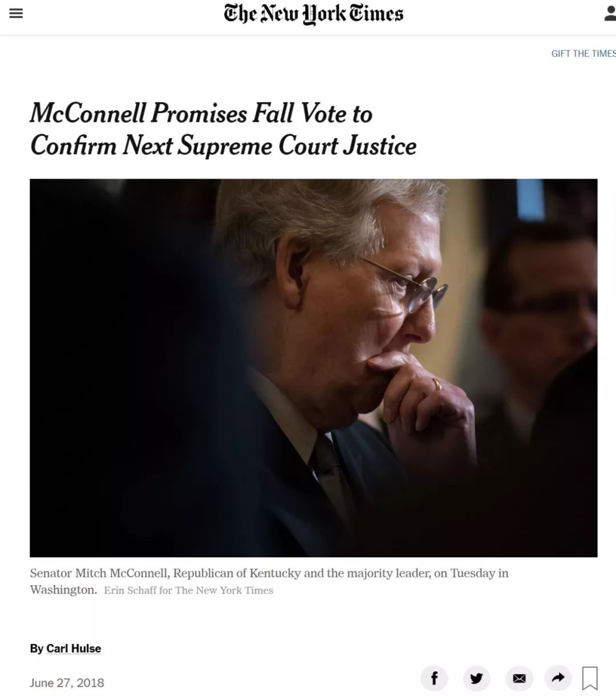The image size is (616, 696).
Task: Click the Gift The Times link
Action: click(583, 54)
